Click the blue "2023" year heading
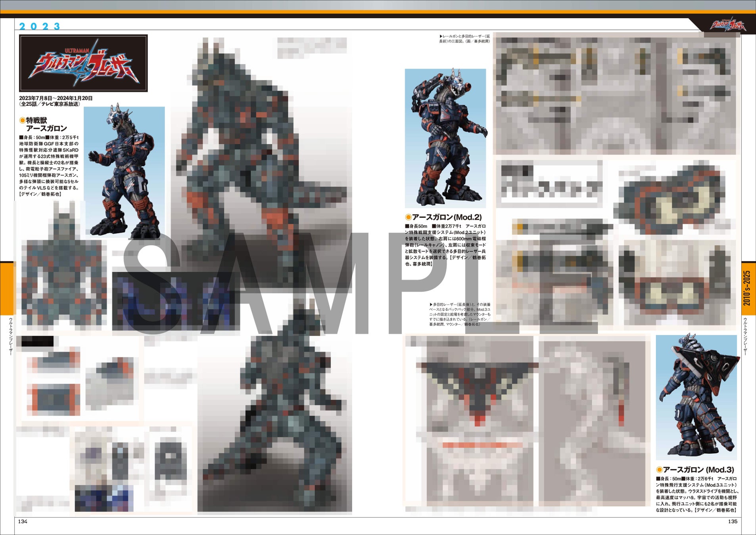This screenshot has width=756, height=535. click(x=40, y=27)
